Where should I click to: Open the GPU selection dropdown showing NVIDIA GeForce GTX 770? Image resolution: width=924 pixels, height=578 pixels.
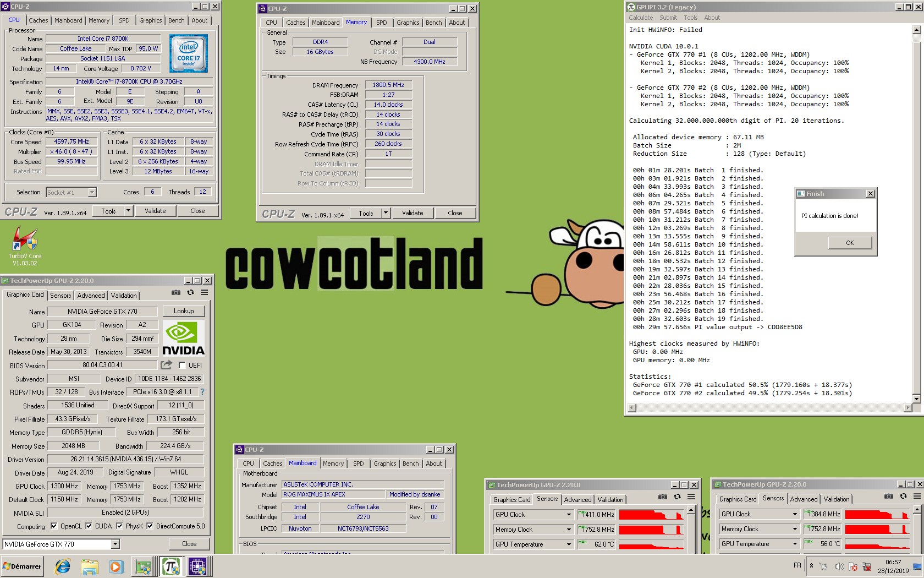click(115, 544)
